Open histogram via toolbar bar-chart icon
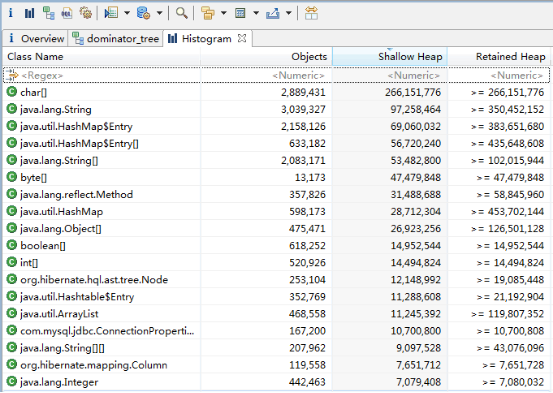This screenshot has height=393, width=553. (29, 13)
